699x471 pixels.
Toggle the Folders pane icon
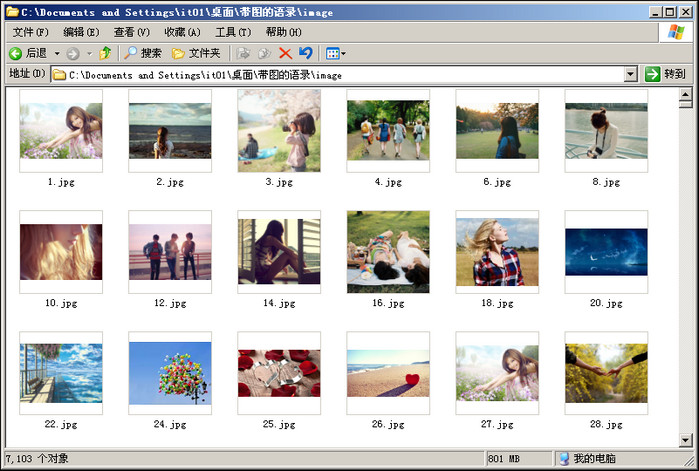point(178,54)
